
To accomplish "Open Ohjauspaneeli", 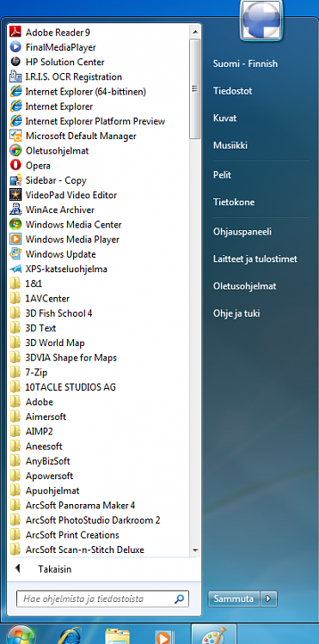I will [x=242, y=232].
